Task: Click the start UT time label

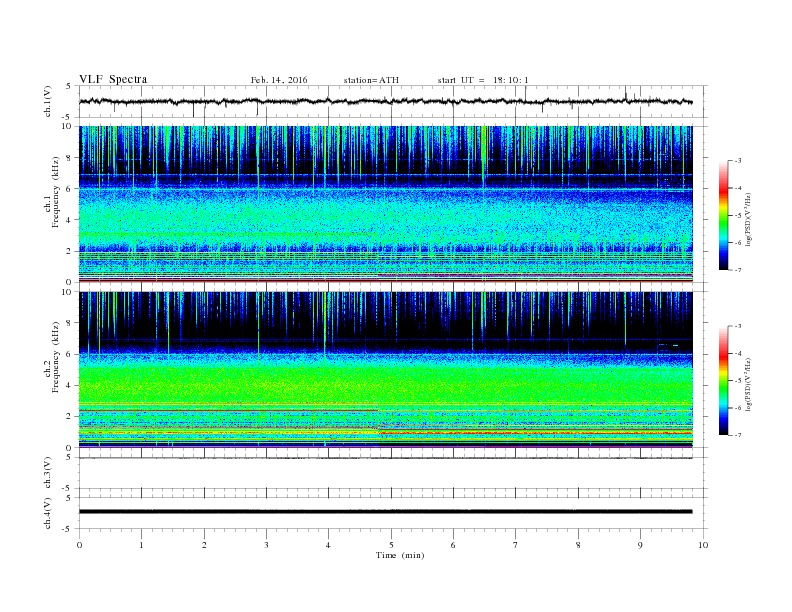Action: [483, 80]
